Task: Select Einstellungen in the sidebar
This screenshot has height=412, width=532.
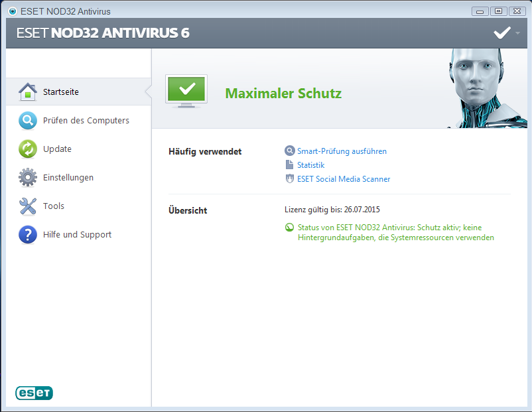Action: [x=79, y=178]
